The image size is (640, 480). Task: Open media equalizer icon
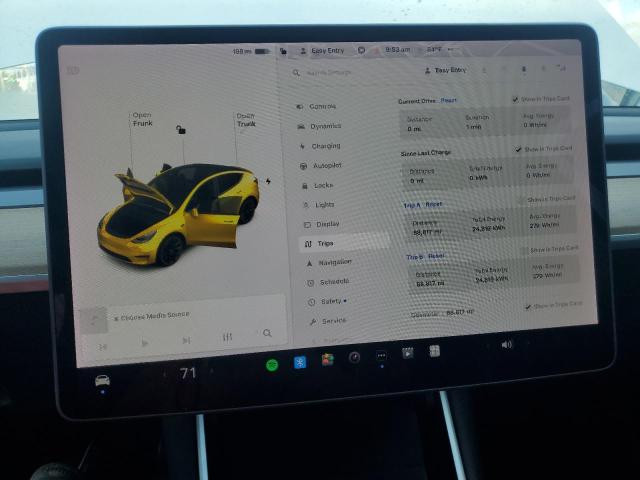pyautogui.click(x=227, y=337)
